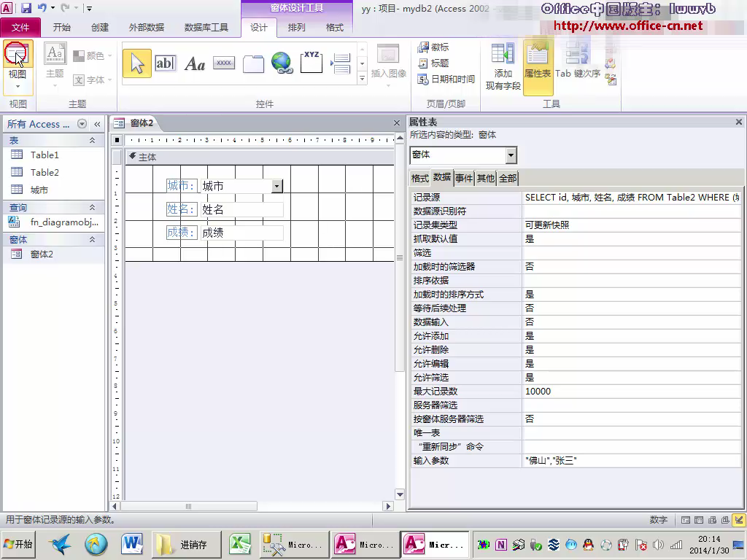This screenshot has height=560, width=747.
Task: Pick the label (Aa) control
Action: [194, 63]
